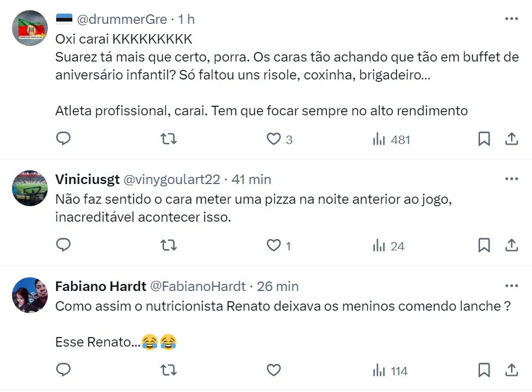This screenshot has width=532, height=392.
Task: Bookmark Viniciusgt's pizza tweet
Action: point(484,245)
